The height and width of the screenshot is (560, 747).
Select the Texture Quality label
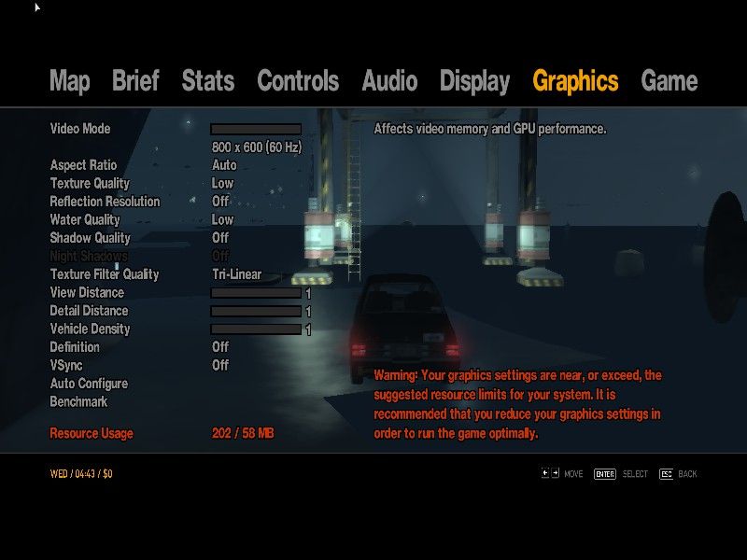click(x=90, y=184)
